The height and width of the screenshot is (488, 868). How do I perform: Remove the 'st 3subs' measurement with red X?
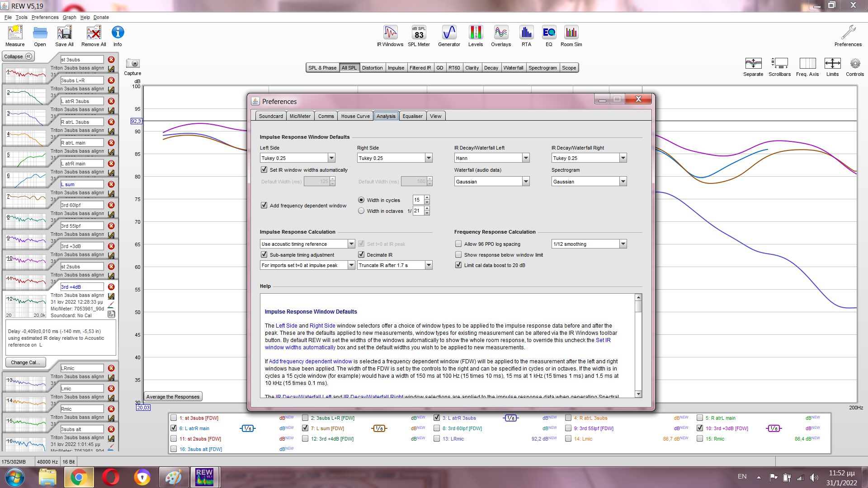[111, 60]
